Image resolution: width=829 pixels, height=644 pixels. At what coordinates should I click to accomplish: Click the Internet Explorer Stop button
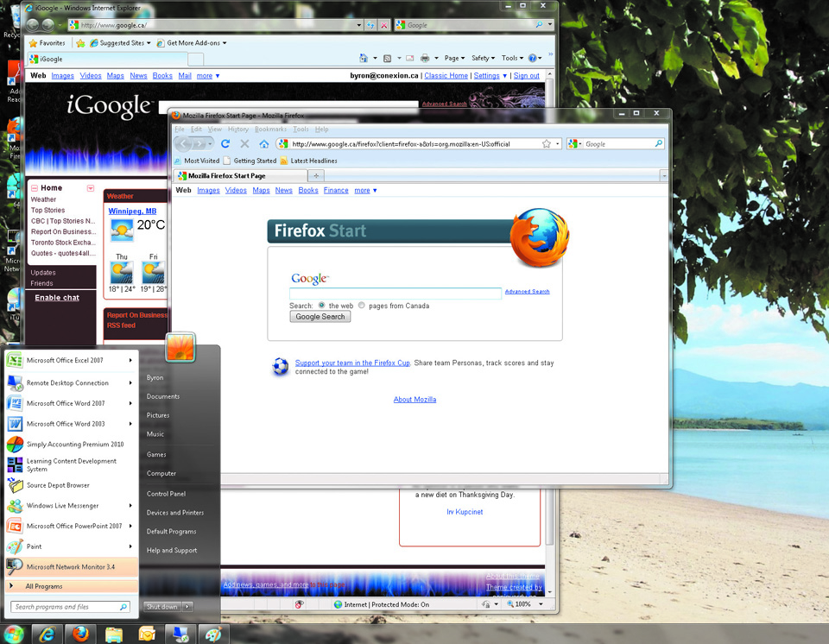click(384, 25)
